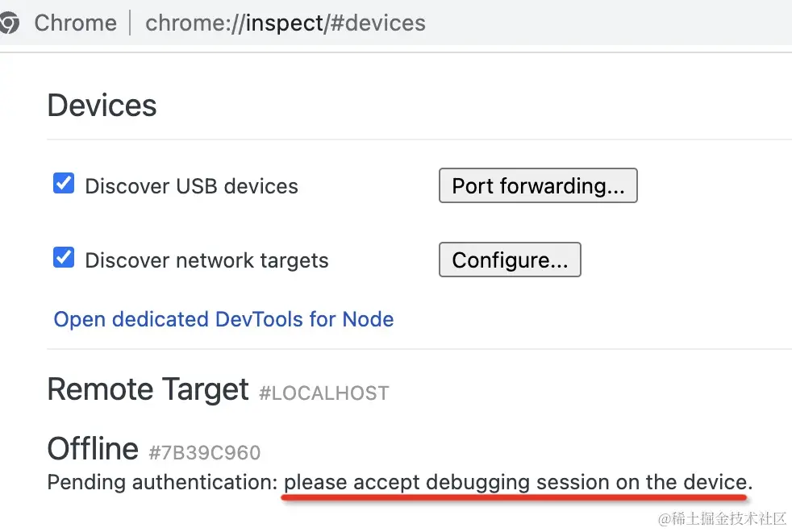Click the watermark text at bottom right
The height and width of the screenshot is (532, 792).
click(x=722, y=518)
